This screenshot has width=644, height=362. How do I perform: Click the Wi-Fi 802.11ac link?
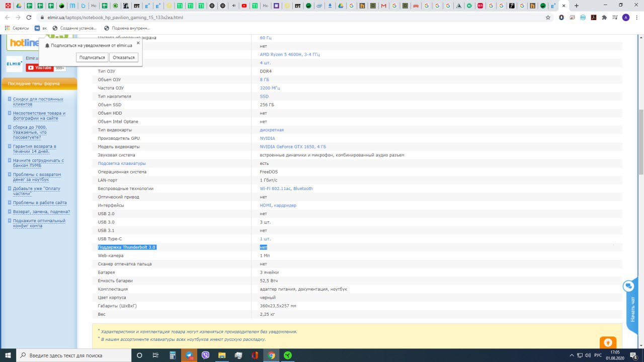coord(275,189)
